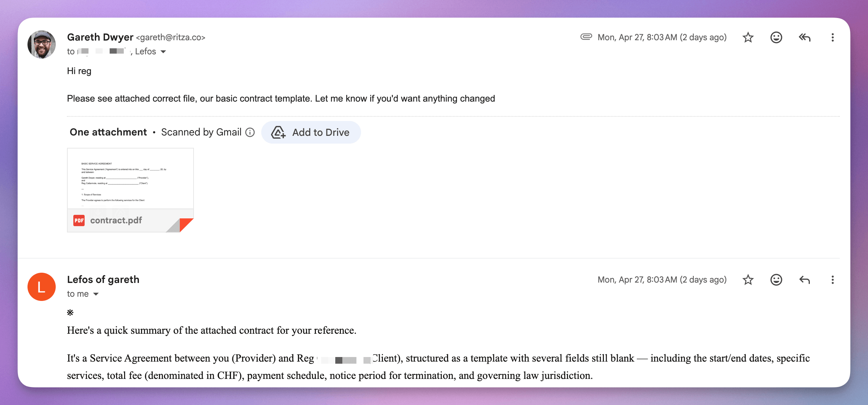868x405 pixels.
Task: Click Add to Drive button
Action: click(x=311, y=132)
